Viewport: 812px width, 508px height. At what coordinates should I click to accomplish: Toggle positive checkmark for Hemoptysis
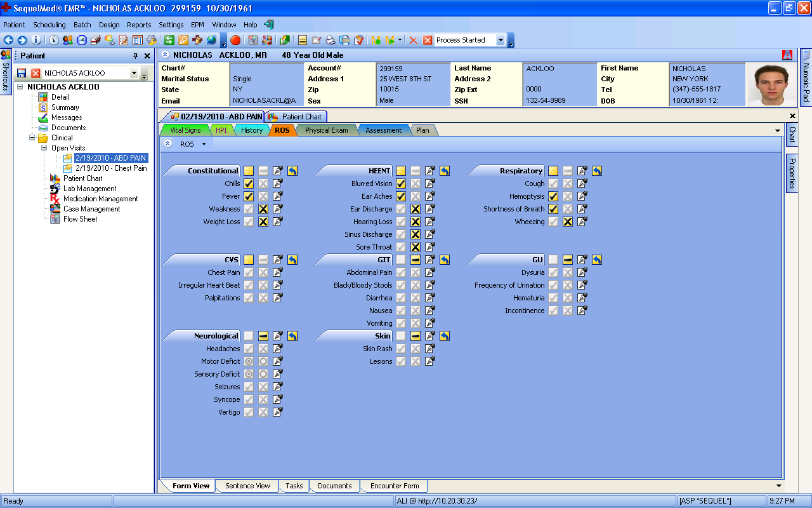pos(553,196)
